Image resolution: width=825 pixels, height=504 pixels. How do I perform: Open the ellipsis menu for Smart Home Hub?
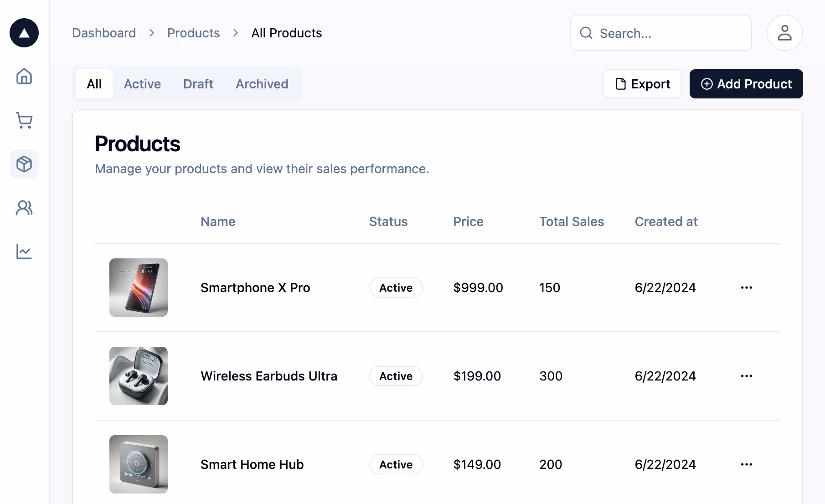click(x=746, y=464)
